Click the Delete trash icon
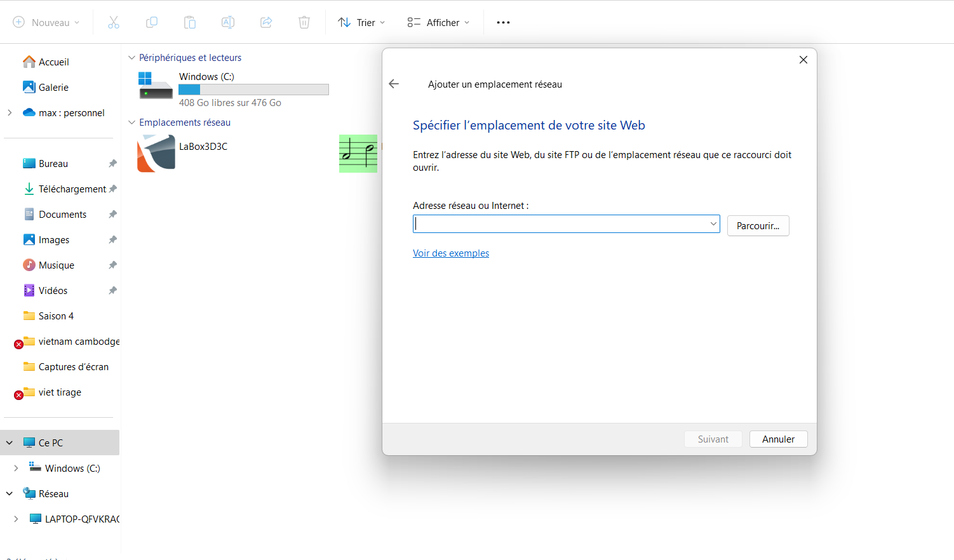Viewport: 954px width, 560px height. (x=304, y=23)
